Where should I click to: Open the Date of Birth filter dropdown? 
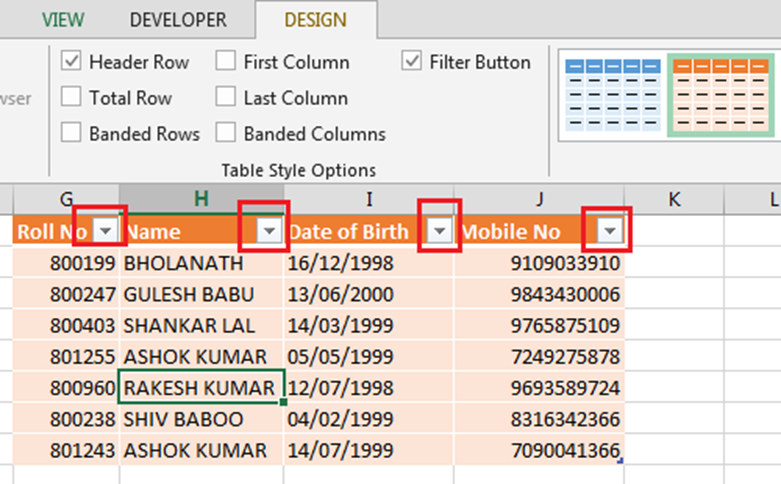pyautogui.click(x=439, y=231)
